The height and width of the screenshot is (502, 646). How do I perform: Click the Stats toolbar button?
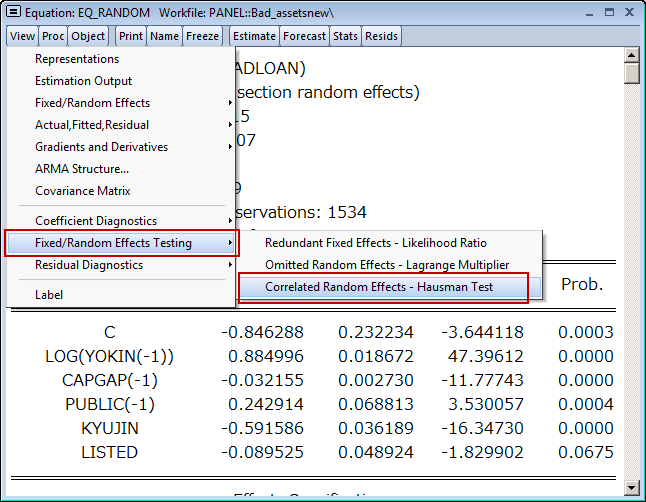345,36
